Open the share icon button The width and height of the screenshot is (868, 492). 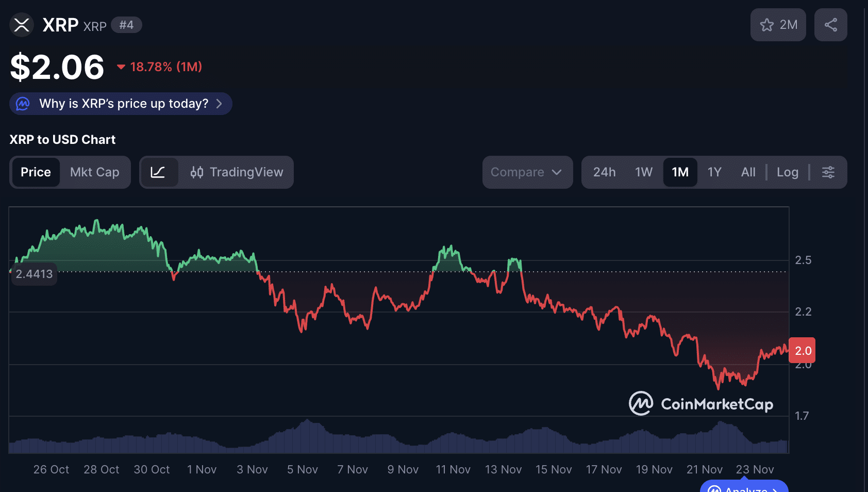click(x=831, y=25)
